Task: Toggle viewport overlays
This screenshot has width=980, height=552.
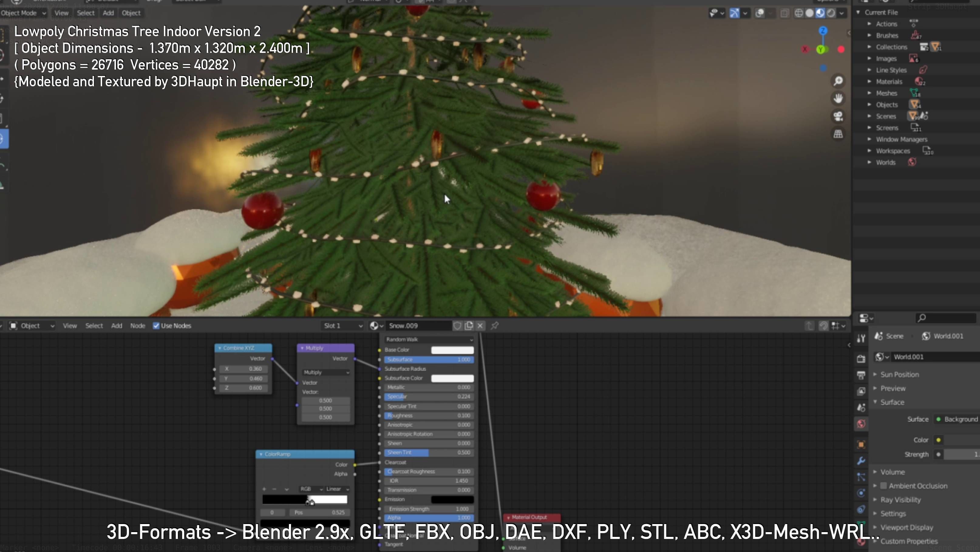Action: coord(760,13)
